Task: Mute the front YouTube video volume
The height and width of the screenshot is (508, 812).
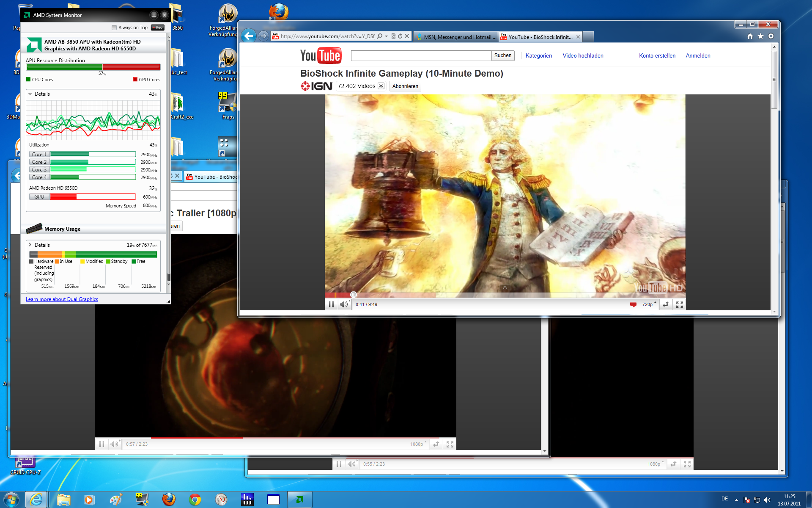Action: point(344,304)
